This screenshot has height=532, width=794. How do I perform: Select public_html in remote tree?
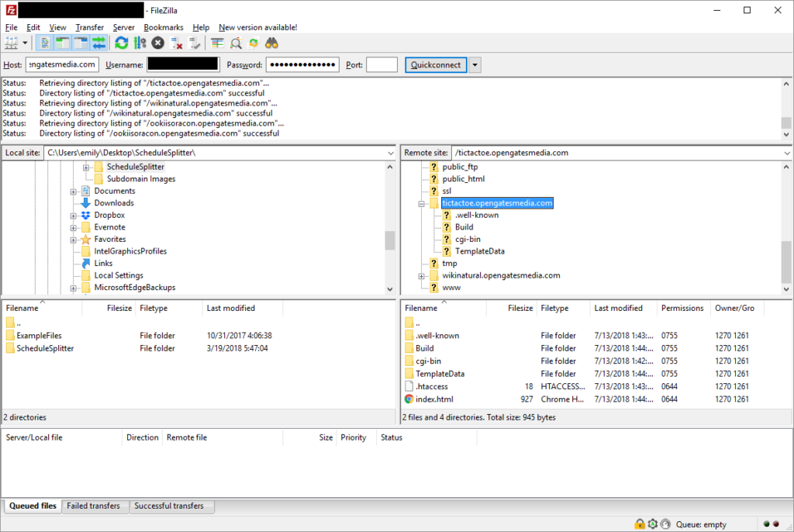coord(464,179)
